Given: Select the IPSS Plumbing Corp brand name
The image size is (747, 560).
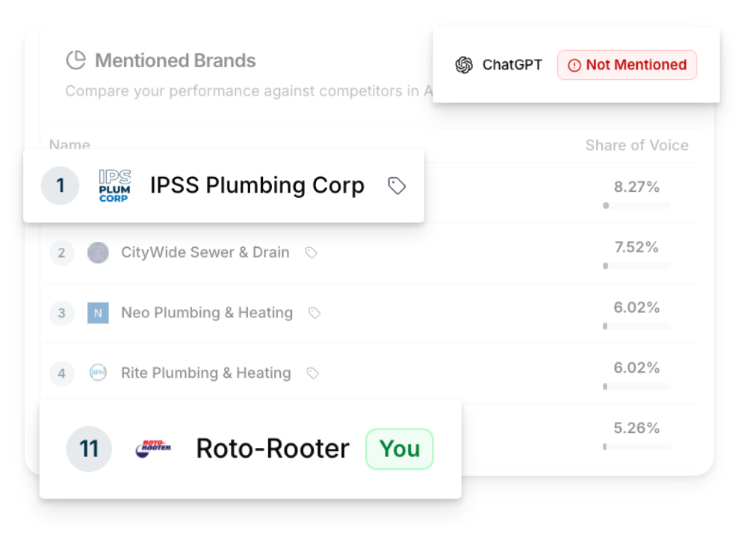Looking at the screenshot, I should 257,186.
